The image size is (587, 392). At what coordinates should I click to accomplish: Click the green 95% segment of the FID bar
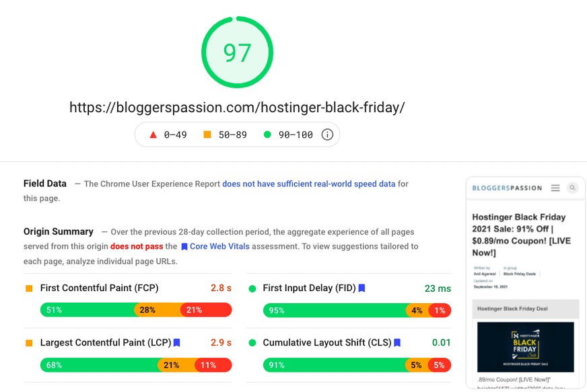pos(334,310)
